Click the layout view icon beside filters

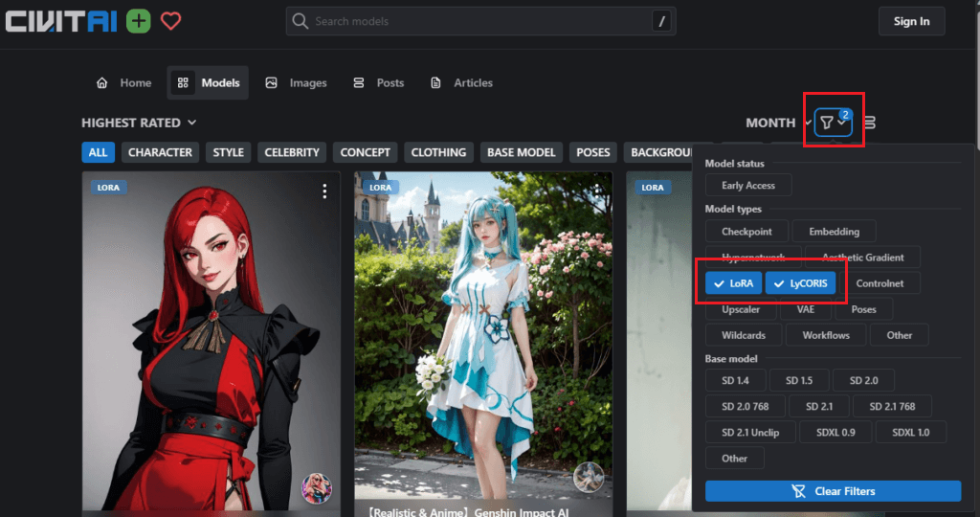[x=869, y=123]
